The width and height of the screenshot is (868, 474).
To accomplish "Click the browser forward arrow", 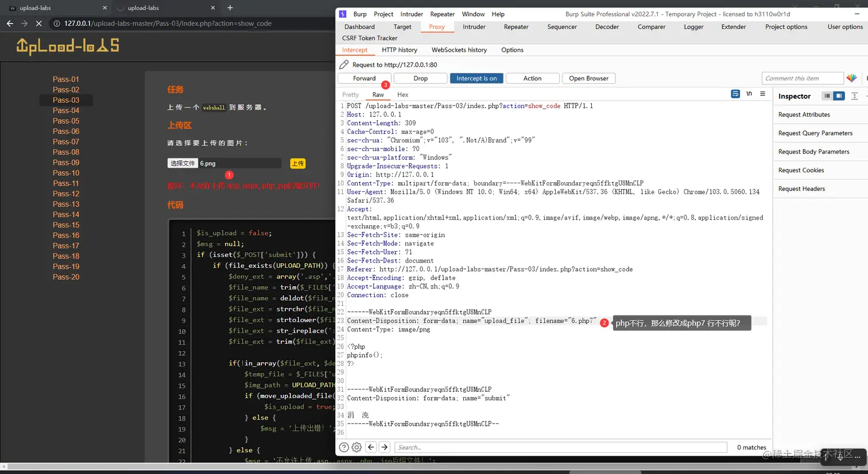I will [24, 24].
